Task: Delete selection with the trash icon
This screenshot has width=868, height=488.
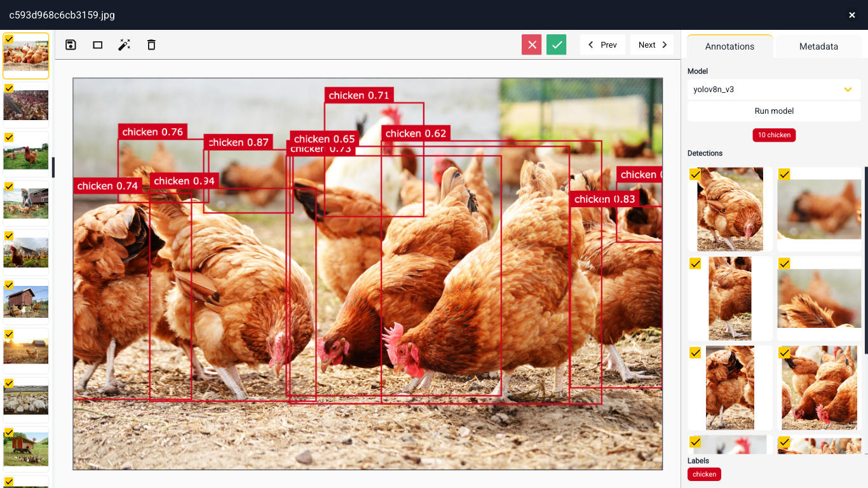Action: 151,44
